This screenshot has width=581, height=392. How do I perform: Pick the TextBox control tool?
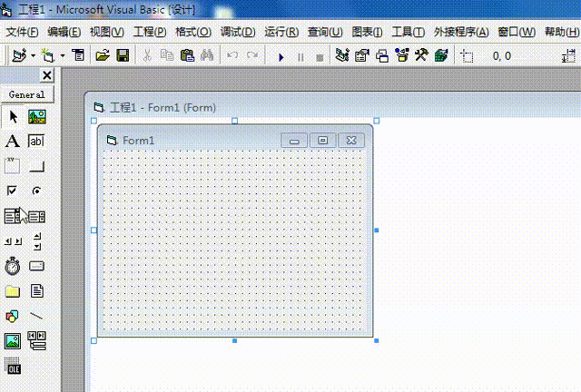(x=37, y=142)
